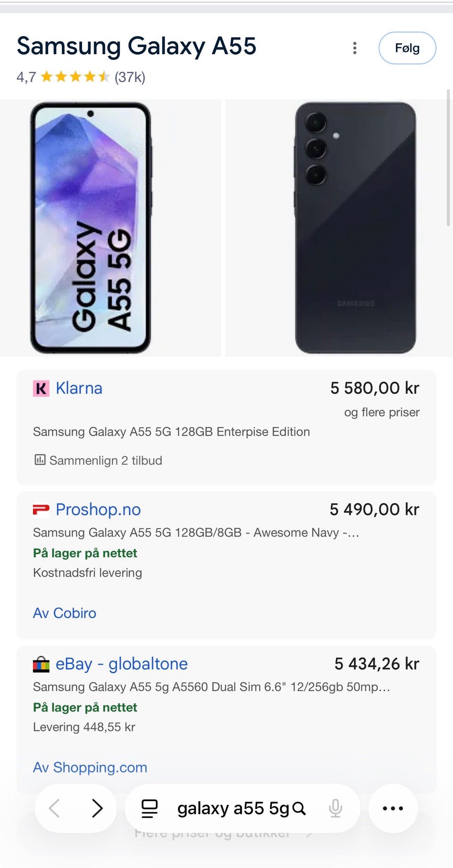The height and width of the screenshot is (868, 453).
Task: Click the Proshop.no logo icon
Action: pos(41,510)
